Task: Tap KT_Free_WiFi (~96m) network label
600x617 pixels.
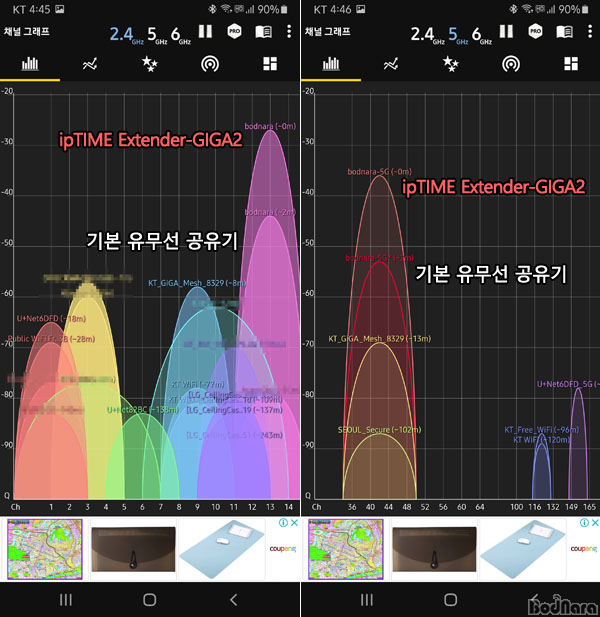Action: [542, 430]
